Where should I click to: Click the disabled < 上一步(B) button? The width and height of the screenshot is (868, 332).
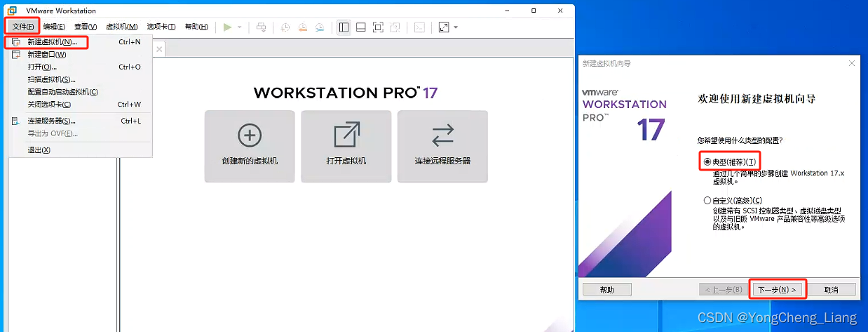[723, 289]
